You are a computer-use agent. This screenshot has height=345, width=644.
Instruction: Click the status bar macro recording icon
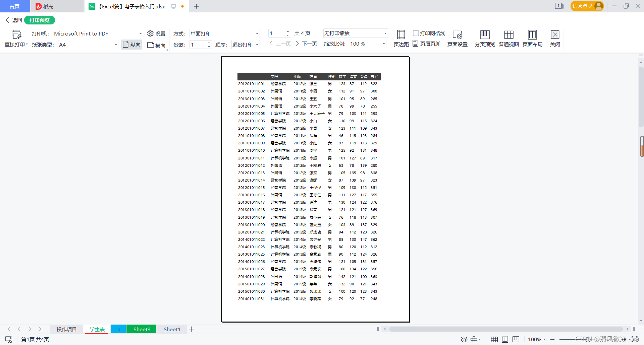point(9,339)
